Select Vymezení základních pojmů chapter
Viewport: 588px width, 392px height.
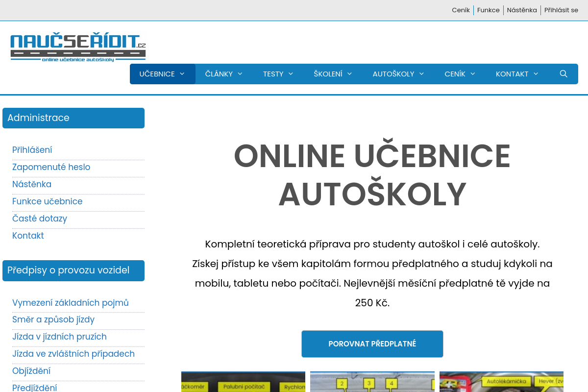click(x=70, y=303)
